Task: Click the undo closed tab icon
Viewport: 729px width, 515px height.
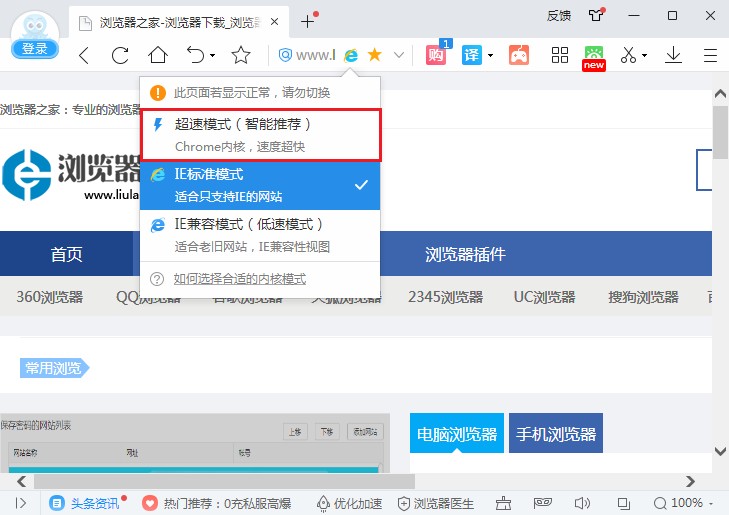Action: pyautogui.click(x=196, y=55)
